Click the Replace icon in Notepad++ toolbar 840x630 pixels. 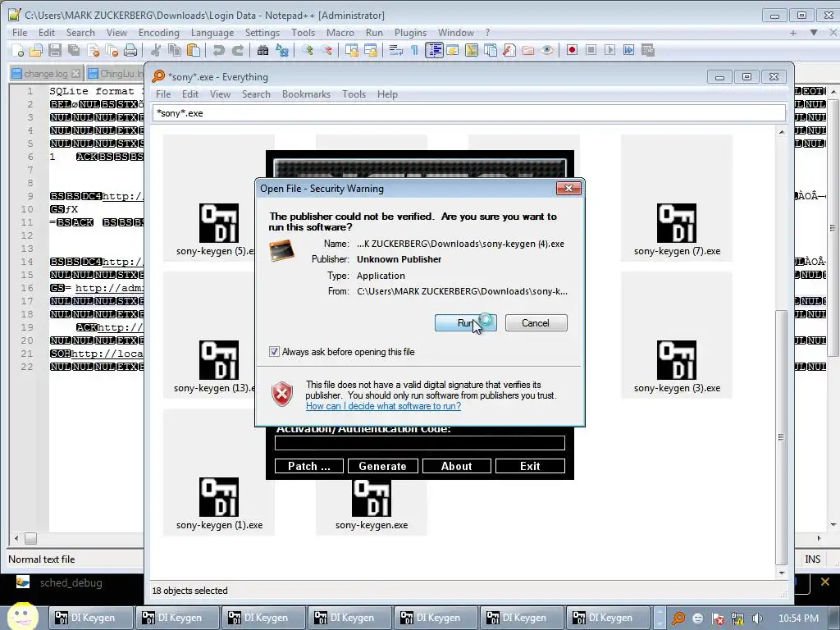[x=282, y=50]
